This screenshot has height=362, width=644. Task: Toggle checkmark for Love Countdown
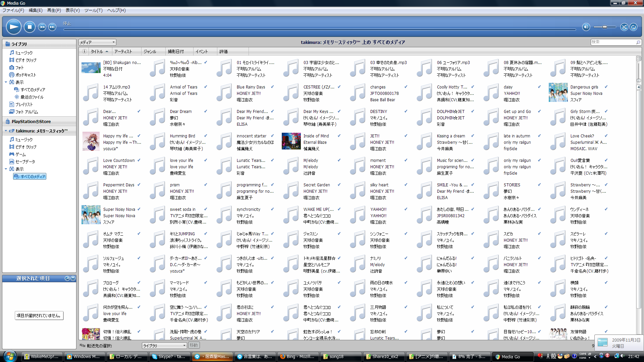point(139,160)
